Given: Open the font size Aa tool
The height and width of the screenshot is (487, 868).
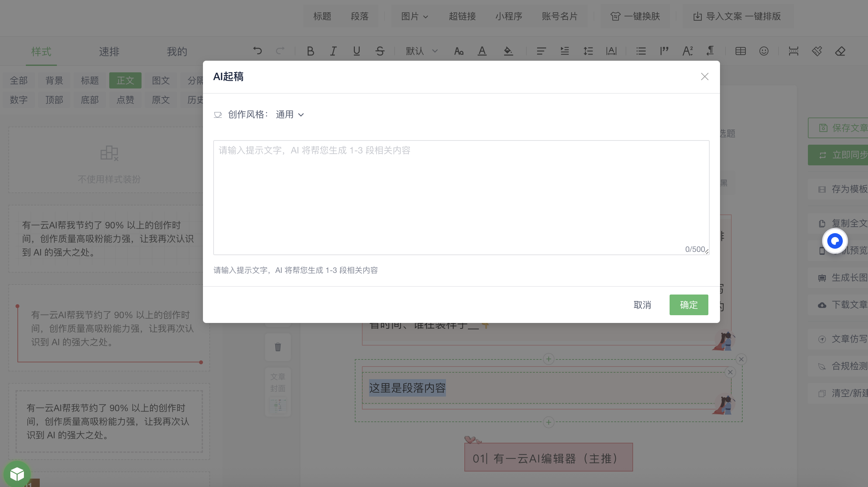Looking at the screenshot, I should point(459,51).
